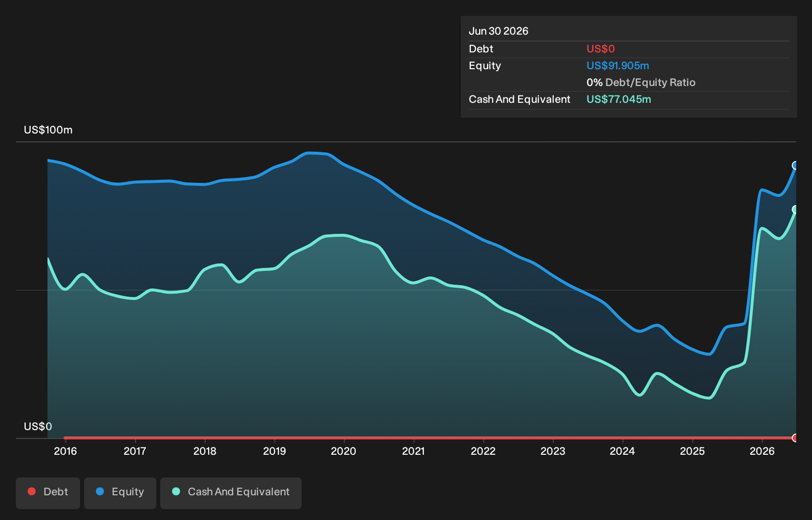Click the 2021 x-axis label
812x520 pixels.
[x=413, y=451]
